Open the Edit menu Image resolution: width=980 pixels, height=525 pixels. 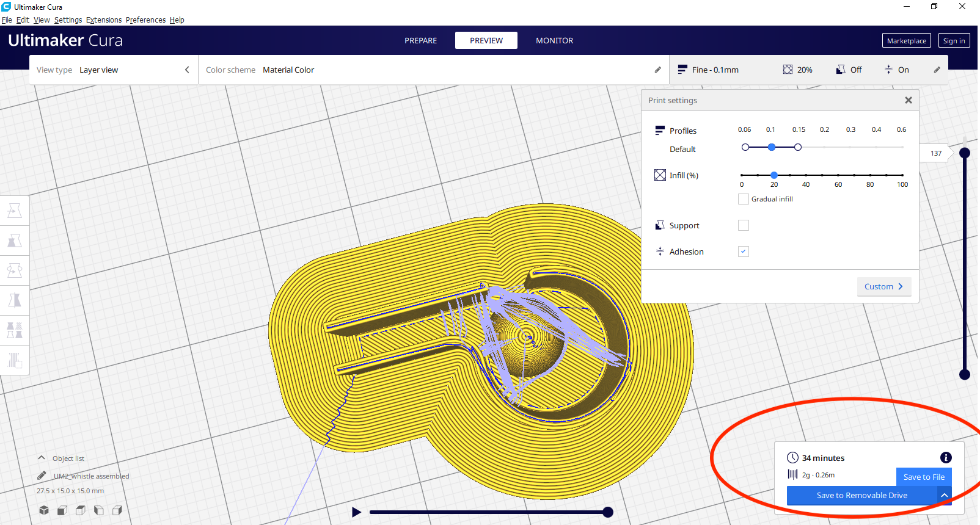tap(23, 20)
